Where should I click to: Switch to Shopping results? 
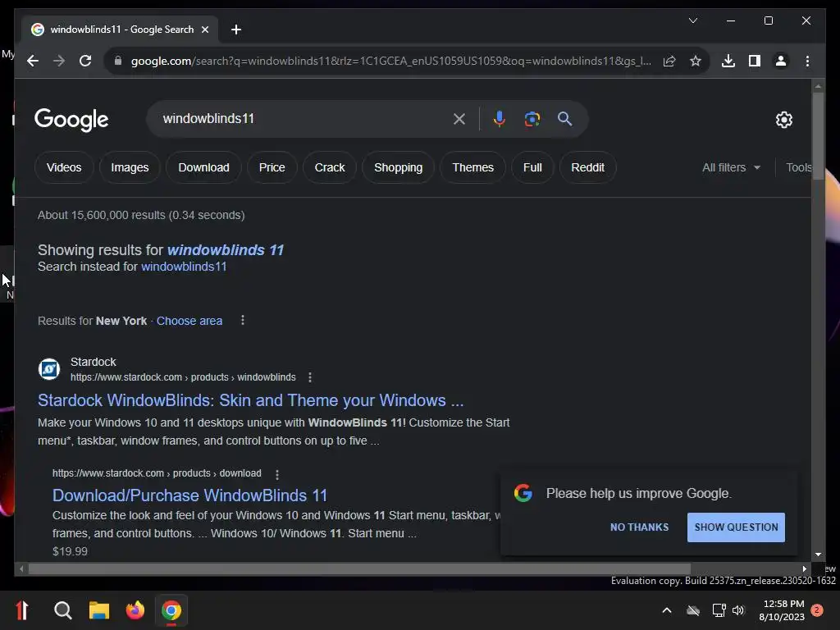[x=398, y=167]
